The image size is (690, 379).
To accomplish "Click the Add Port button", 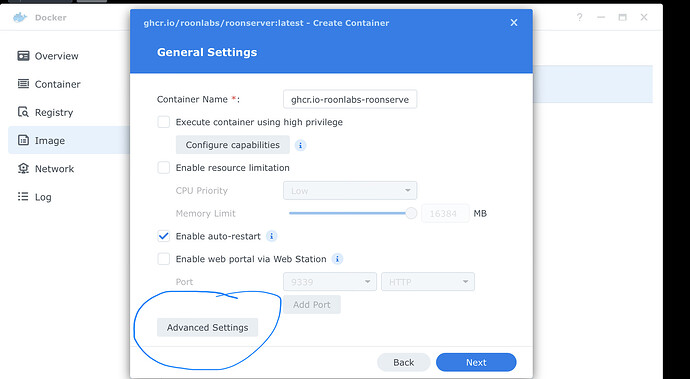I will [312, 305].
